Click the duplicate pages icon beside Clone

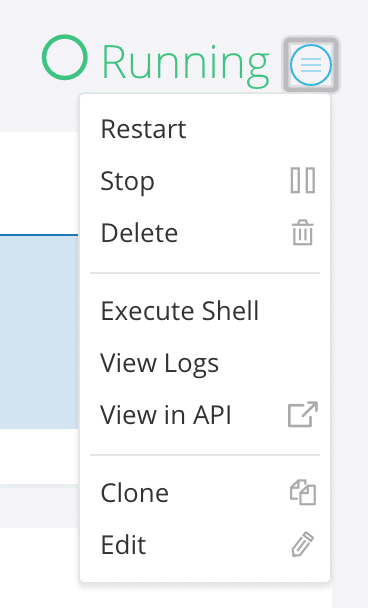pos(303,492)
